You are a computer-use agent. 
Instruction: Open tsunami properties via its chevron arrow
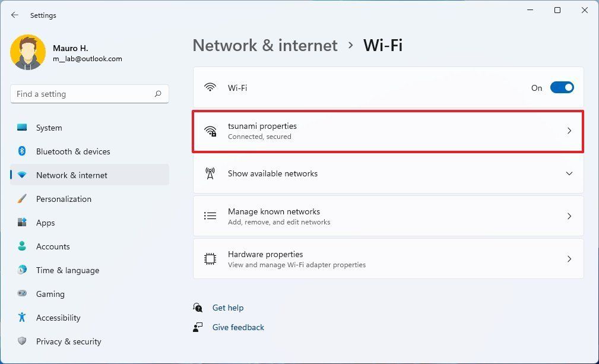click(569, 130)
